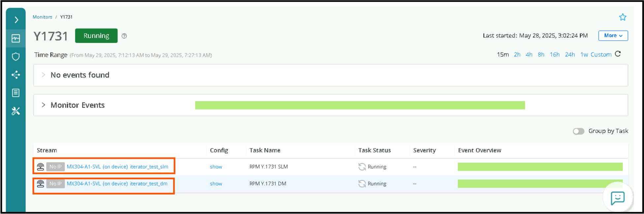Show config for RPM Y.1731 SLM task
Screen dimensions: 644x214
point(216,167)
